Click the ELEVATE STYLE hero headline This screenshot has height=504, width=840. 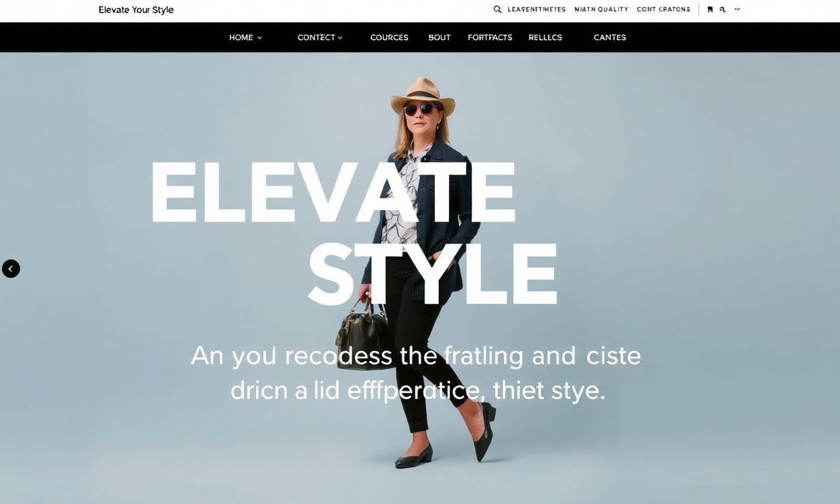354,233
